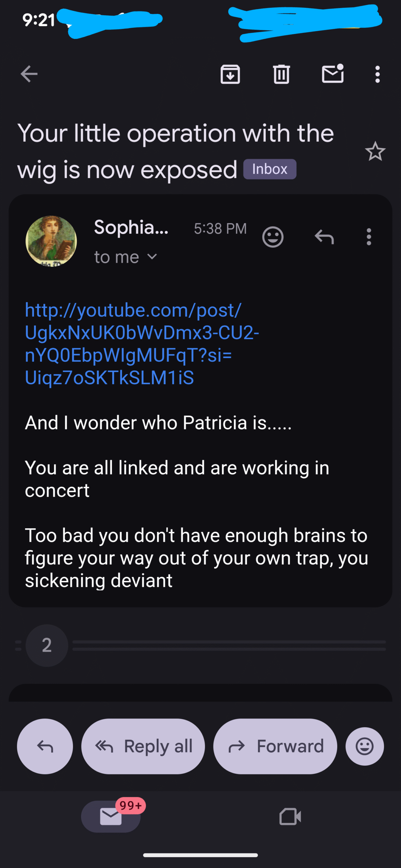Expand recipient details next to "to me"
The height and width of the screenshot is (868, 401).
point(152,257)
